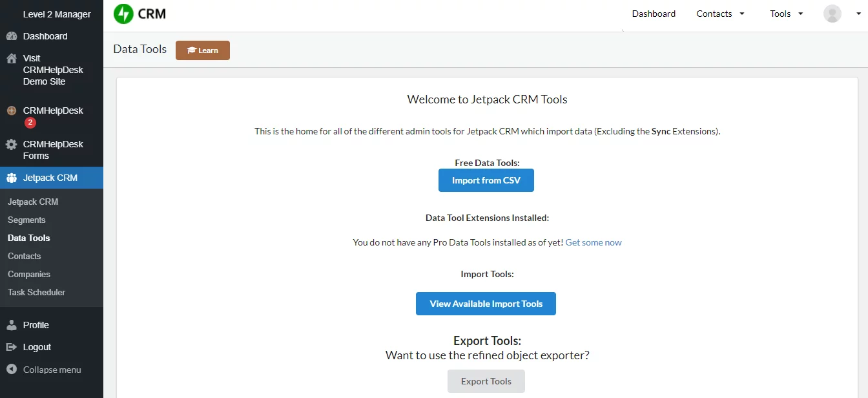Click the Free Data Tools label
This screenshot has height=398, width=868.
488,163
